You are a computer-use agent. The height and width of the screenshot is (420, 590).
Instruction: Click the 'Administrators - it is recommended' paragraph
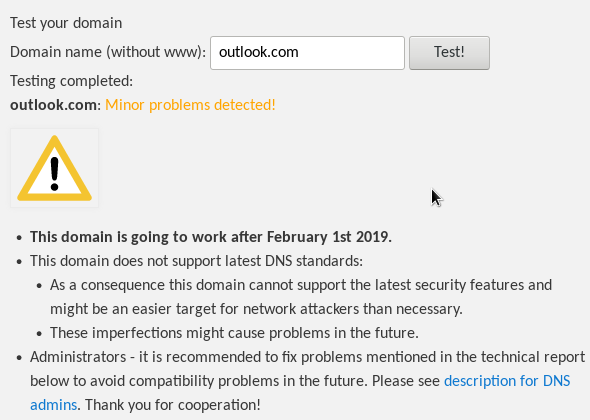click(x=307, y=381)
